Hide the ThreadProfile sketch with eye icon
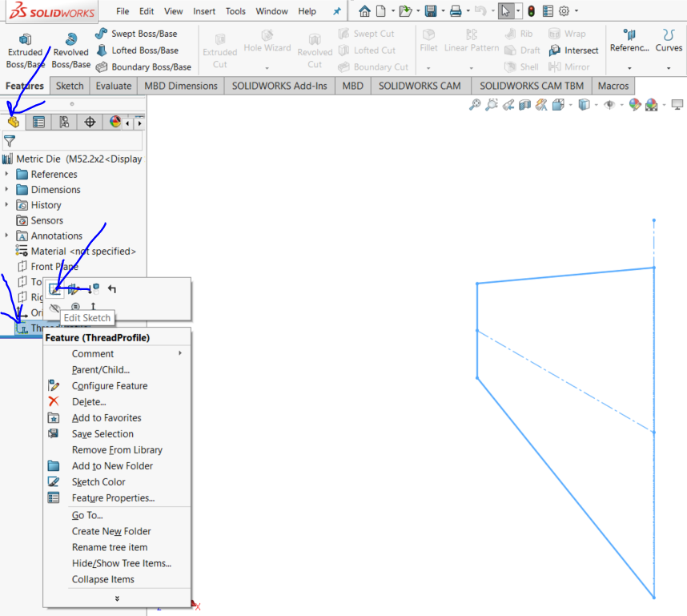 point(54,308)
